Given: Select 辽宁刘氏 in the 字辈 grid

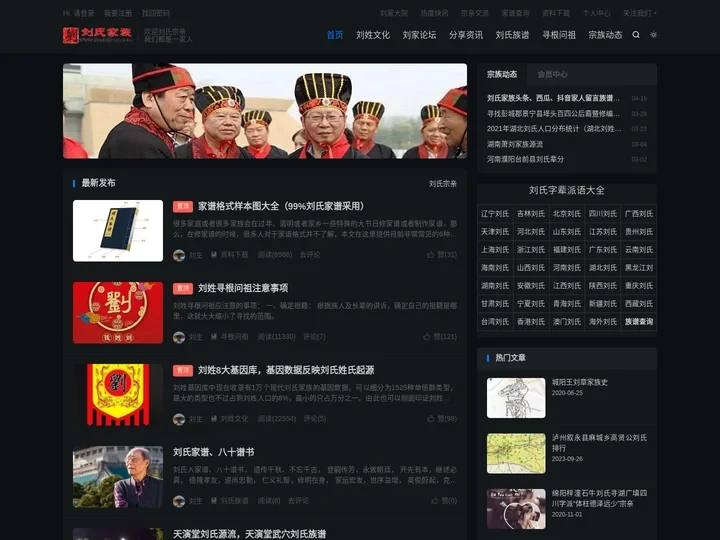Looking at the screenshot, I should (x=495, y=214).
